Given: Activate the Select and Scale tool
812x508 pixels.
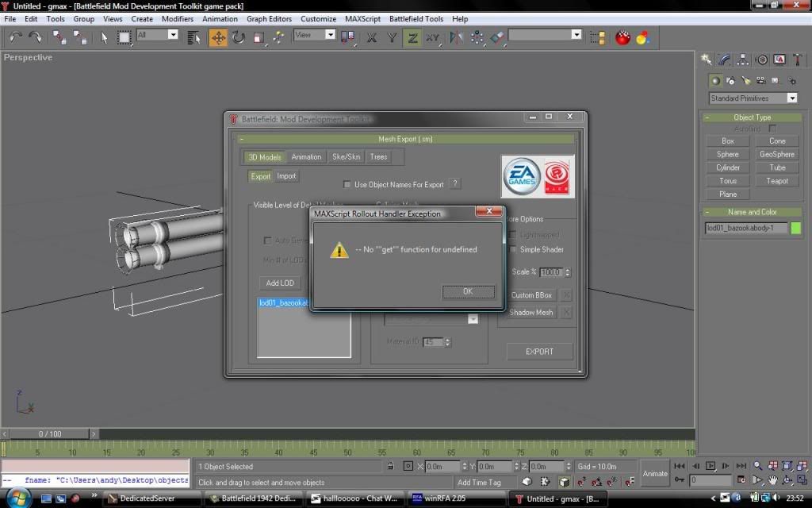Looking at the screenshot, I should [259, 37].
